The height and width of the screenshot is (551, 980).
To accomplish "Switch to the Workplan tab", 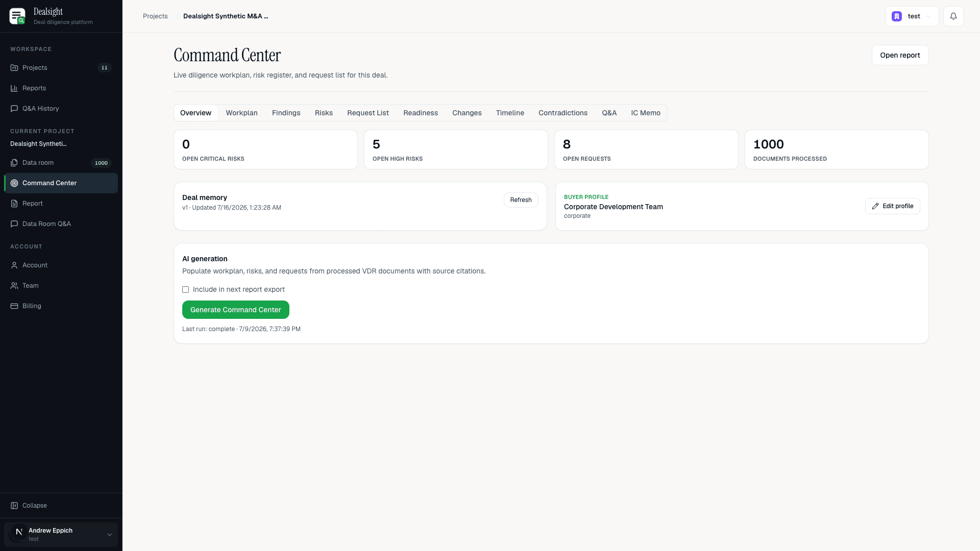I will [241, 113].
